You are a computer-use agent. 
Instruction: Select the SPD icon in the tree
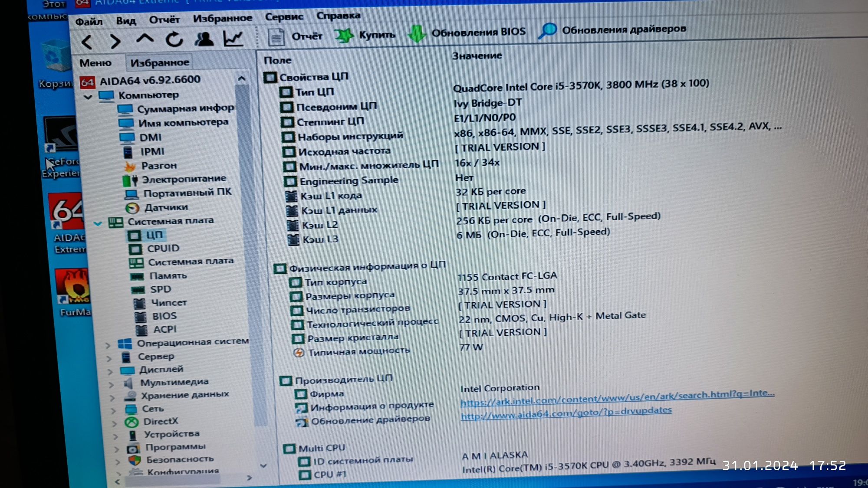point(138,290)
